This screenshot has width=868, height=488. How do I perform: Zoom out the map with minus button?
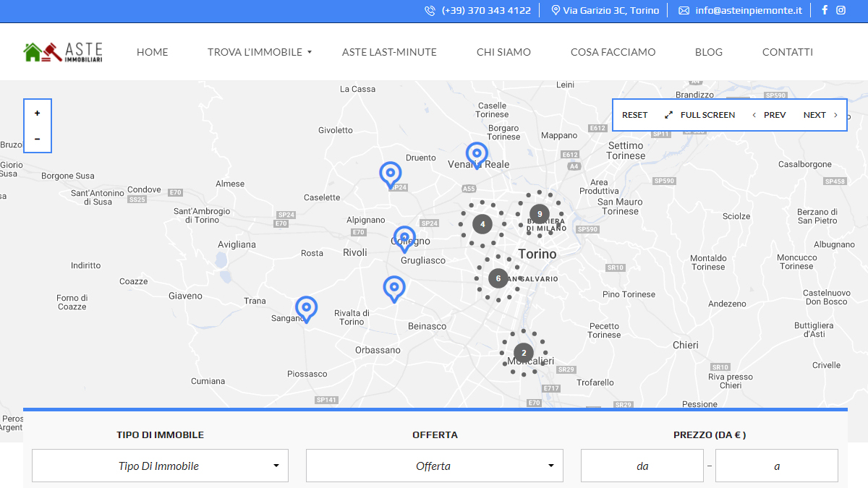pos(38,139)
